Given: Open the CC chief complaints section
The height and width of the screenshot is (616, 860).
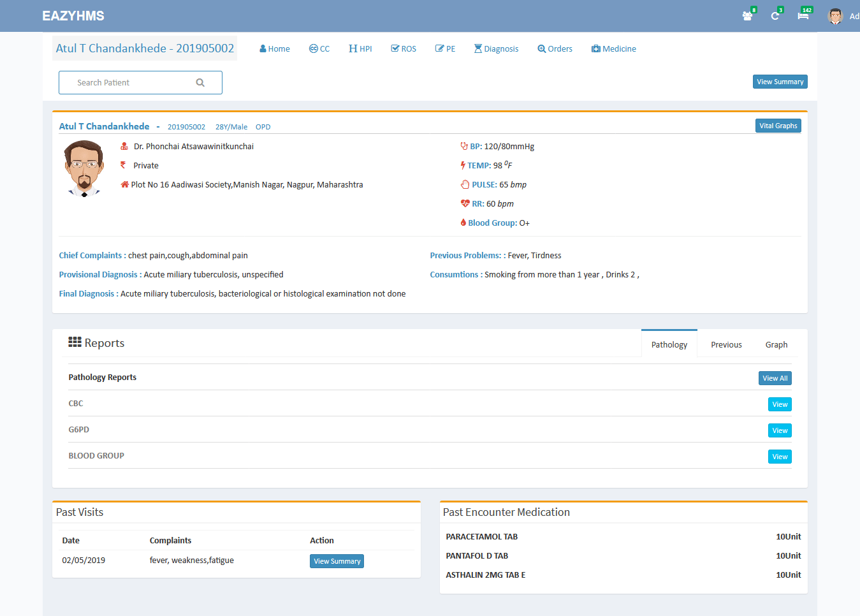Looking at the screenshot, I should point(319,49).
